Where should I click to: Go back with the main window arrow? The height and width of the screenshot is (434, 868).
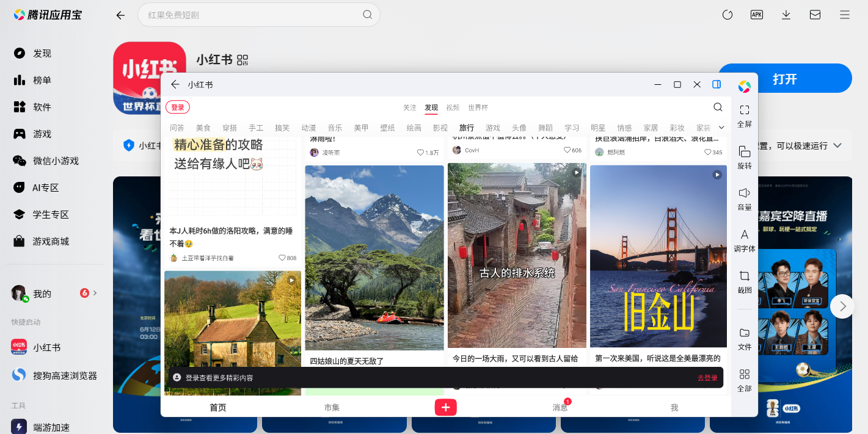tap(120, 15)
